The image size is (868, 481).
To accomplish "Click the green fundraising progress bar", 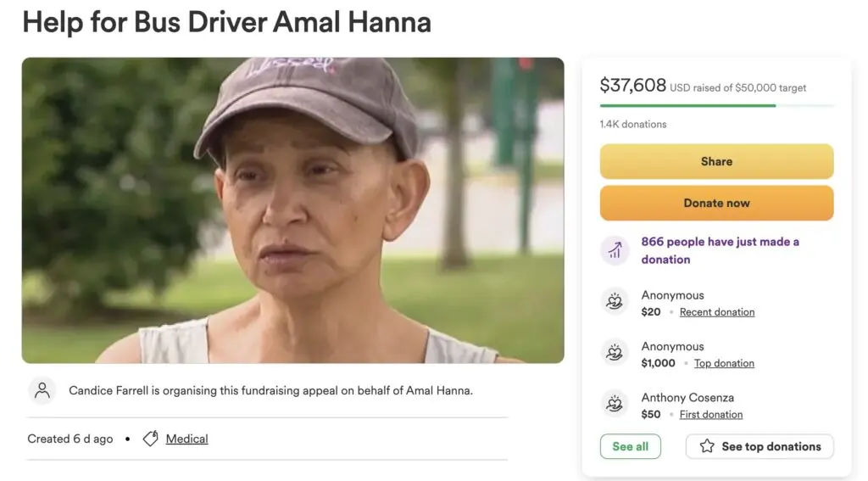I will 717,105.
